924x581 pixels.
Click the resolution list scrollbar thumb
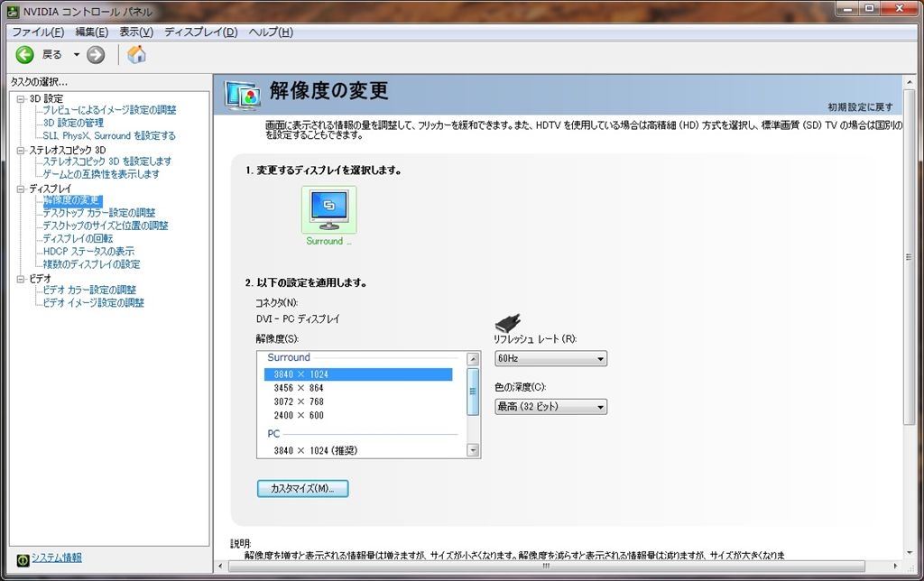point(473,392)
